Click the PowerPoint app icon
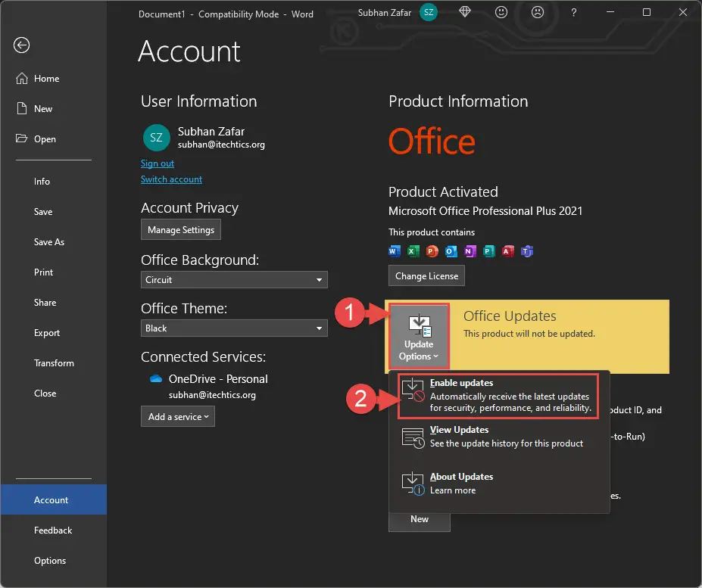 pos(432,251)
